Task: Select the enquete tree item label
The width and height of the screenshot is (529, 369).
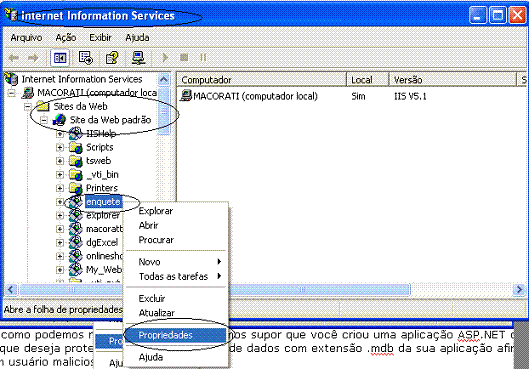Action: 103,202
